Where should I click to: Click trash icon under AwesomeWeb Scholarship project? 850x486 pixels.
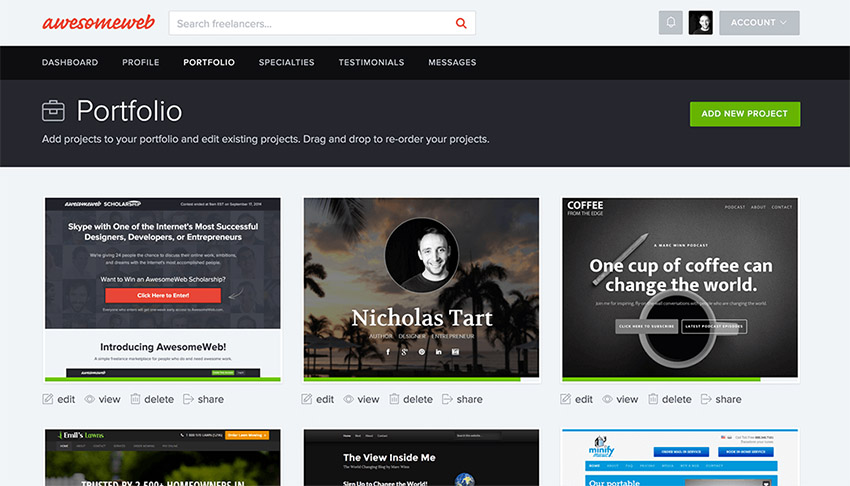tap(135, 399)
